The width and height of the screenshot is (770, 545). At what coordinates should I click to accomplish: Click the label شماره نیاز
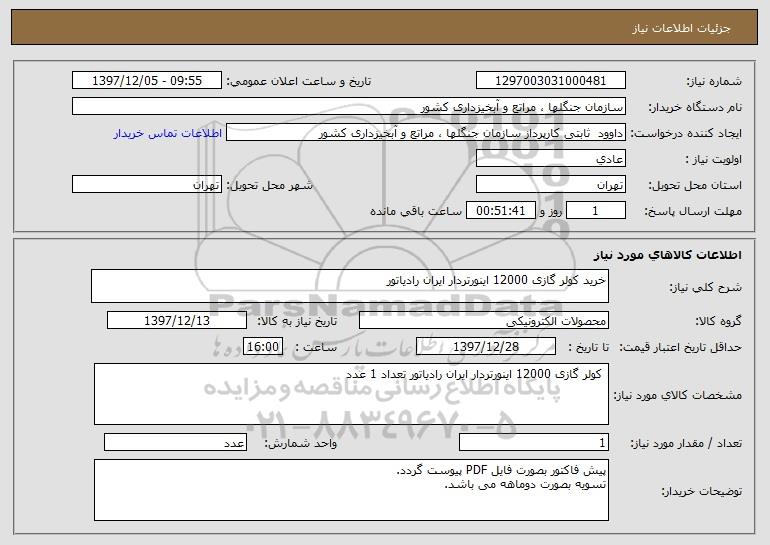tap(714, 82)
